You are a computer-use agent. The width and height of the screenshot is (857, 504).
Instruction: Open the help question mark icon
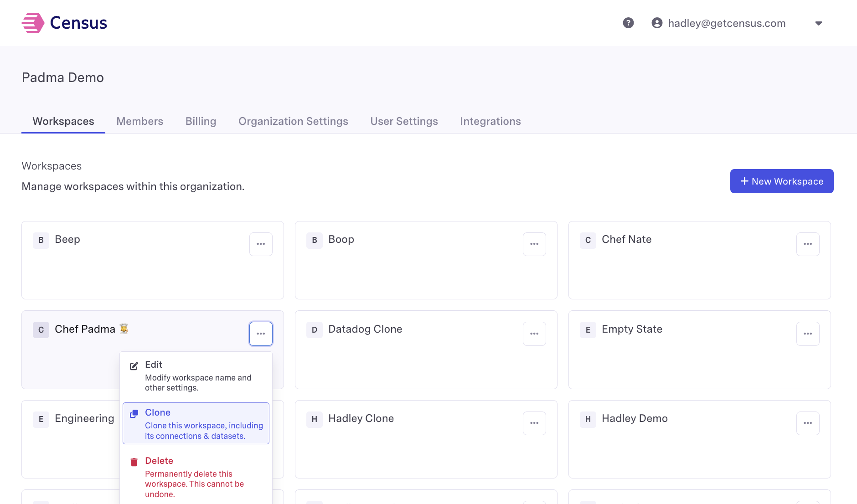(x=628, y=23)
